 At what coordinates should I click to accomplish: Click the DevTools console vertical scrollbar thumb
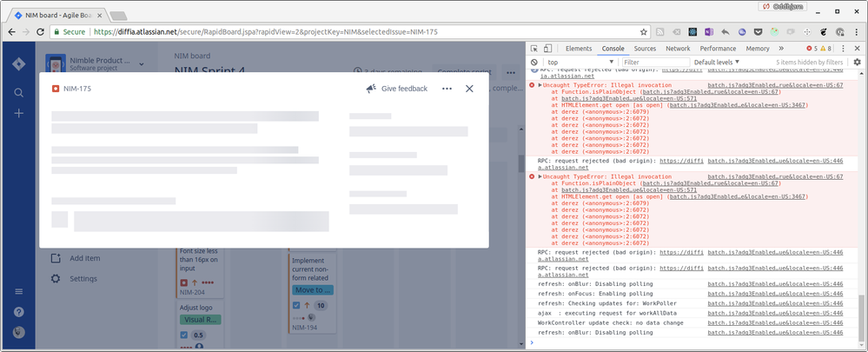(861, 316)
